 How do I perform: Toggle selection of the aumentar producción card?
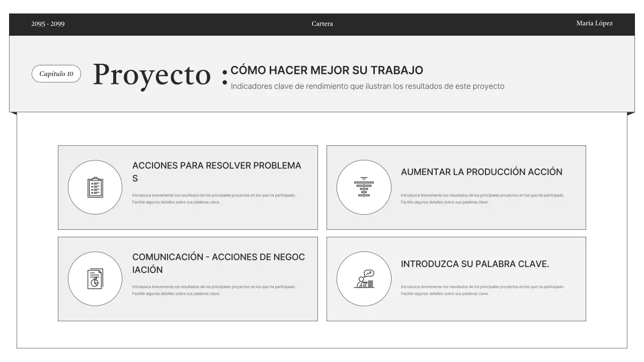[456, 187]
